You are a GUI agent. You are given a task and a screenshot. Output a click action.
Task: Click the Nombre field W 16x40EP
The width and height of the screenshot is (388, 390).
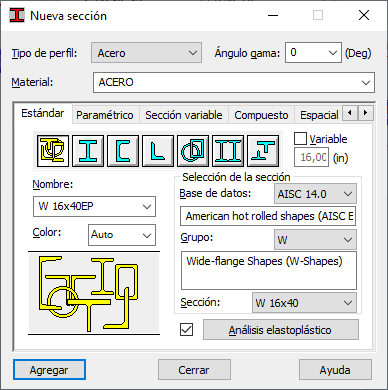pyautogui.click(x=94, y=206)
